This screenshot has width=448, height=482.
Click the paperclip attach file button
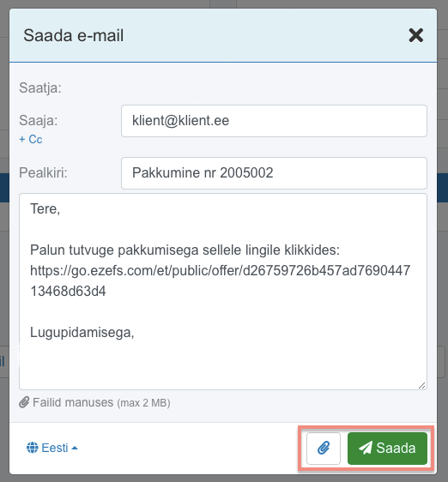coord(324,449)
